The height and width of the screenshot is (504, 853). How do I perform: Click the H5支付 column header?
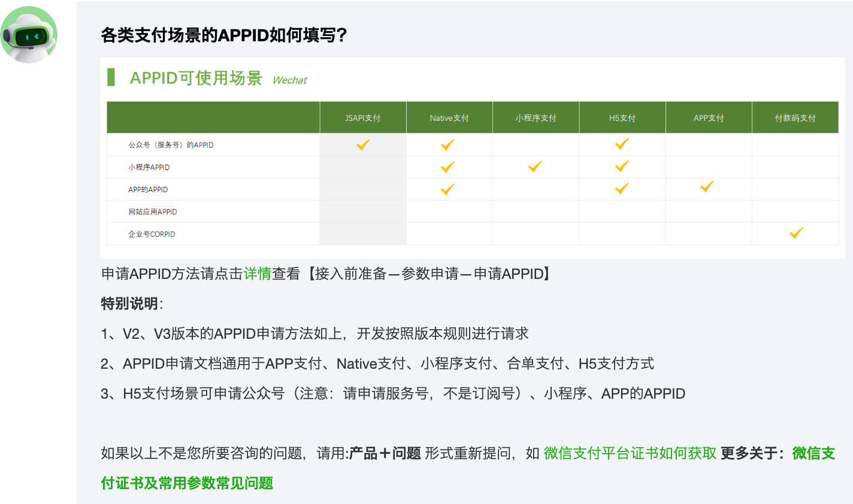coord(622,118)
